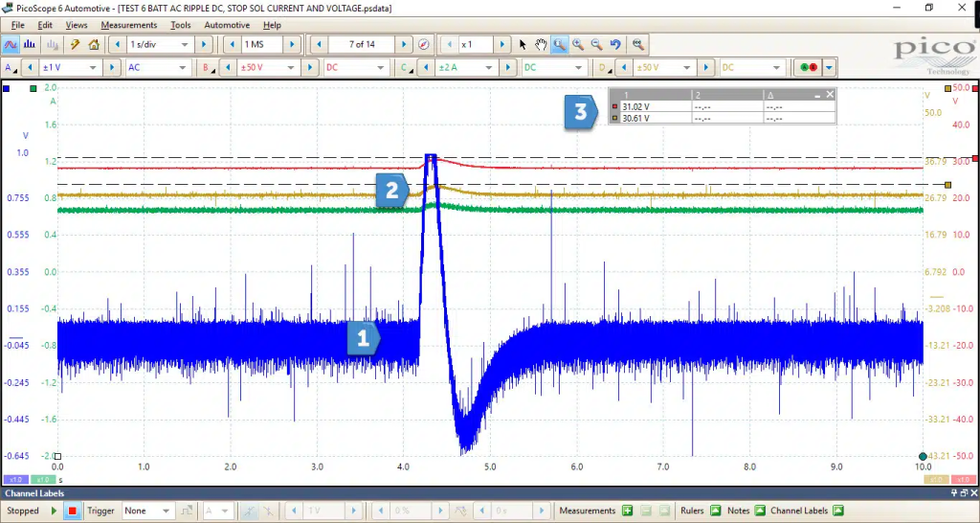
Task: Start capture with the green play button
Action: (x=54, y=512)
